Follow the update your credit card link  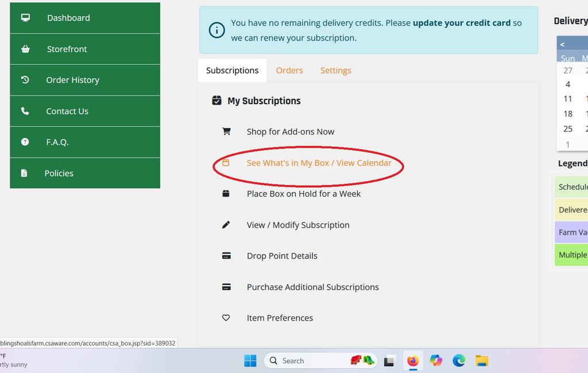[x=462, y=23]
